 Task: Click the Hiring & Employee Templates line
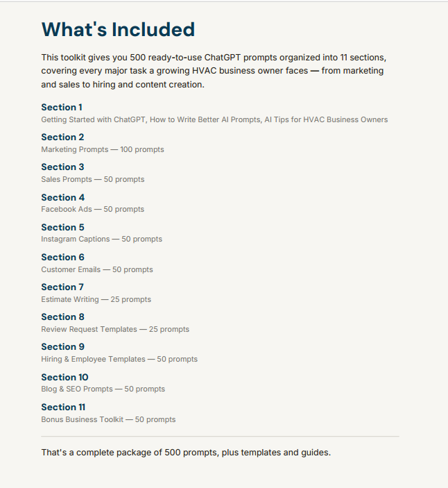(x=119, y=359)
